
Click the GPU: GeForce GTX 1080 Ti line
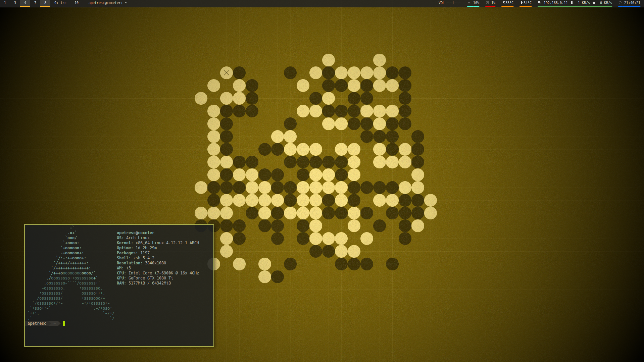click(x=145, y=278)
